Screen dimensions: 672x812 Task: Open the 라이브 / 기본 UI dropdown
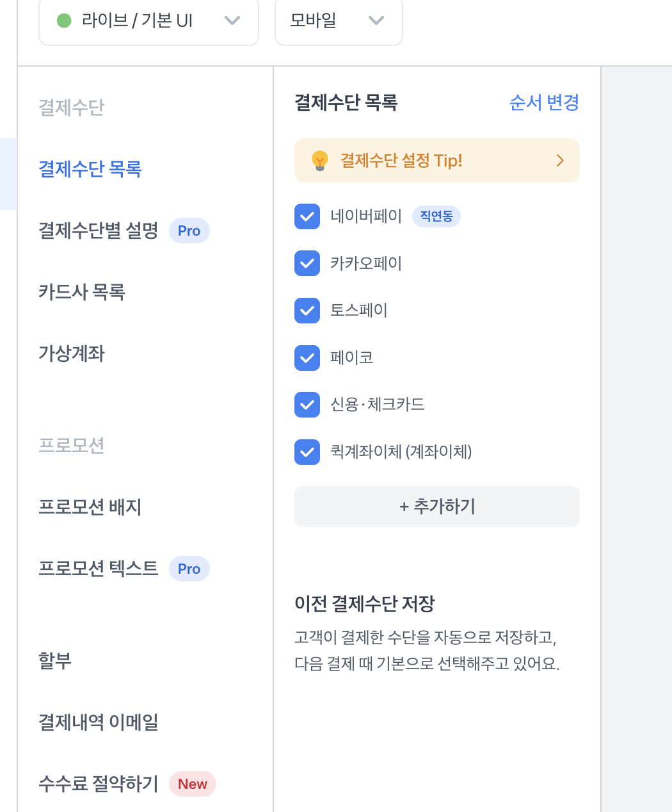(x=148, y=21)
